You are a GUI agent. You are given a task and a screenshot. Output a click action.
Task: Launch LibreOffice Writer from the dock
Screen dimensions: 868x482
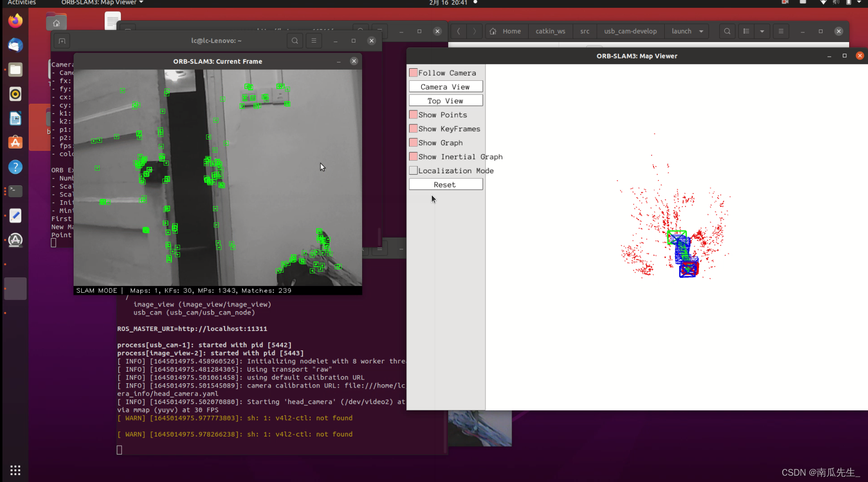tap(15, 118)
